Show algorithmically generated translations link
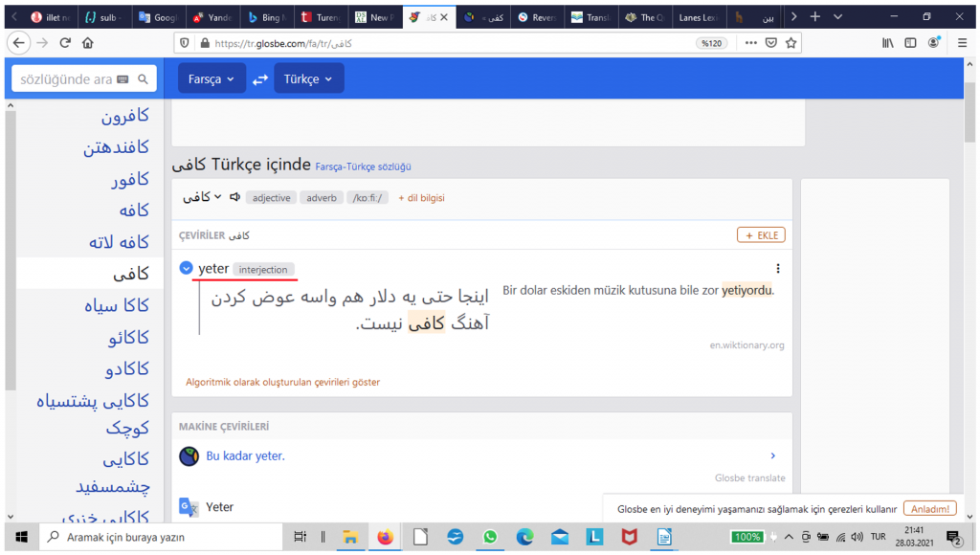 coord(282,382)
